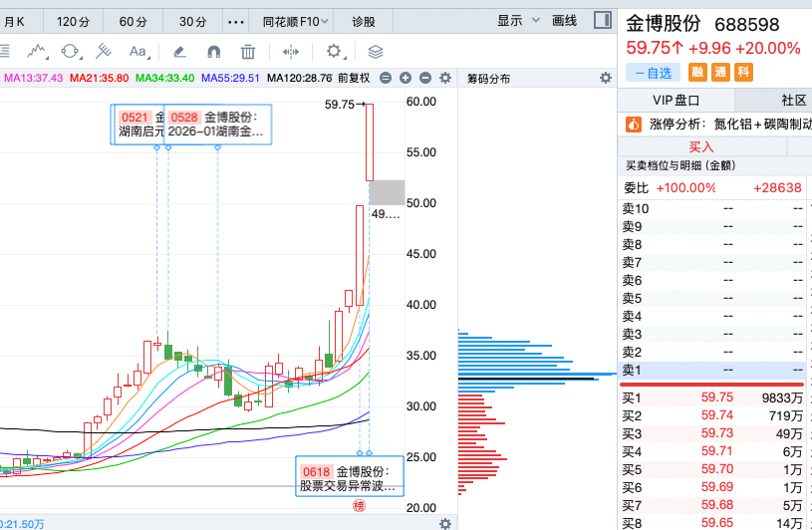Click the horizontal mirror/measure tool icon
The height and width of the screenshot is (530, 812).
(x=291, y=51)
